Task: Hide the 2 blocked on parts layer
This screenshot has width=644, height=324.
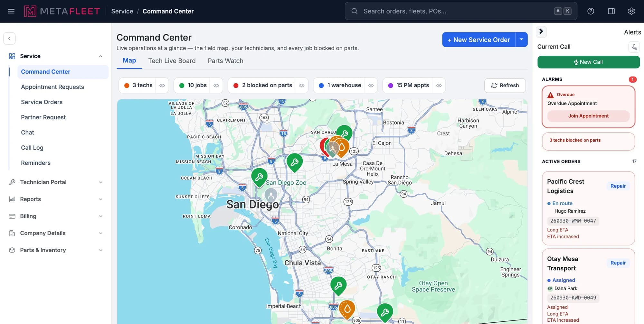Action: pos(302,86)
